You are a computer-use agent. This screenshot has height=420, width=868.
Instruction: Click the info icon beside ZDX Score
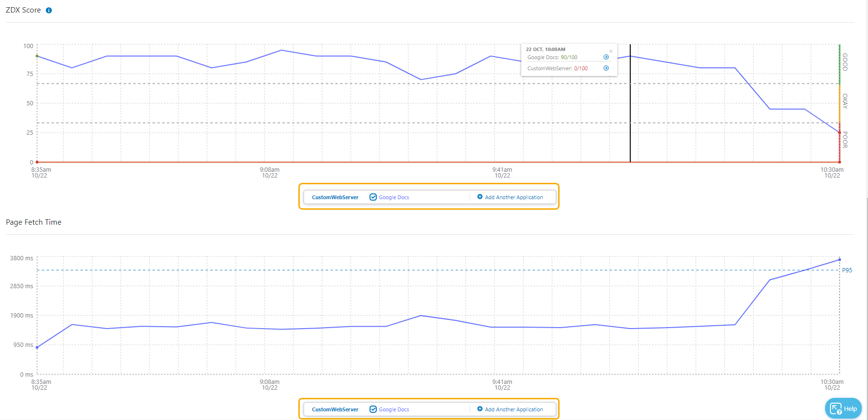pyautogui.click(x=49, y=11)
